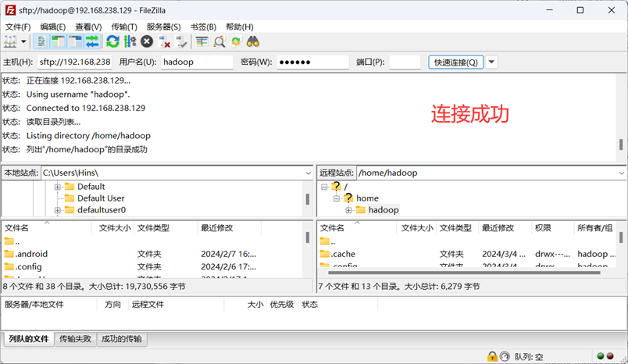Toggle remote directory tree display
628x364 pixels.
pyautogui.click(x=75, y=41)
